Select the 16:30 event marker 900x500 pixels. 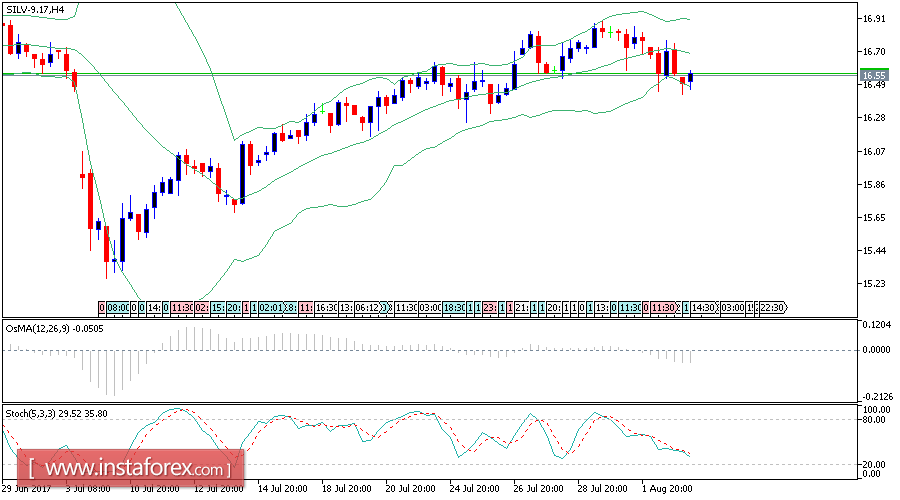(325, 308)
